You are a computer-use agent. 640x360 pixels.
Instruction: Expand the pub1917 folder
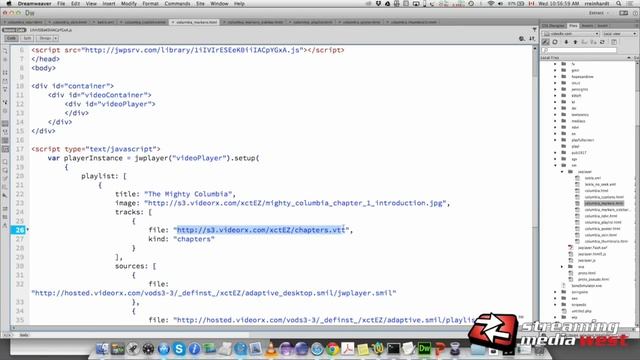(x=555, y=153)
